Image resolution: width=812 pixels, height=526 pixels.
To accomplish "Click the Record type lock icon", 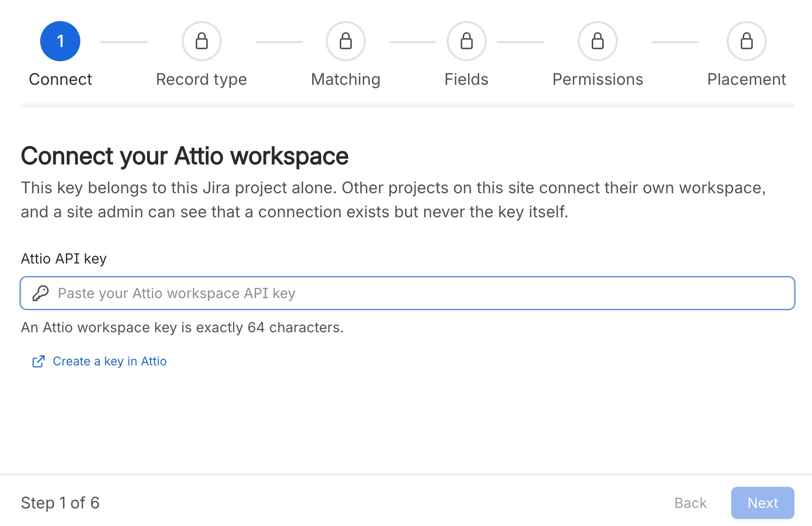I will point(202,41).
